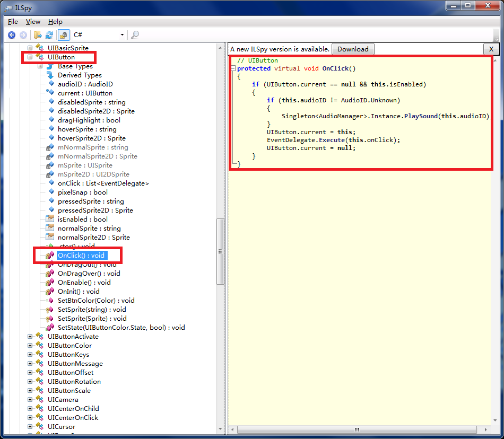Click the static current field icon
This screenshot has width=504, height=439.
coord(50,92)
